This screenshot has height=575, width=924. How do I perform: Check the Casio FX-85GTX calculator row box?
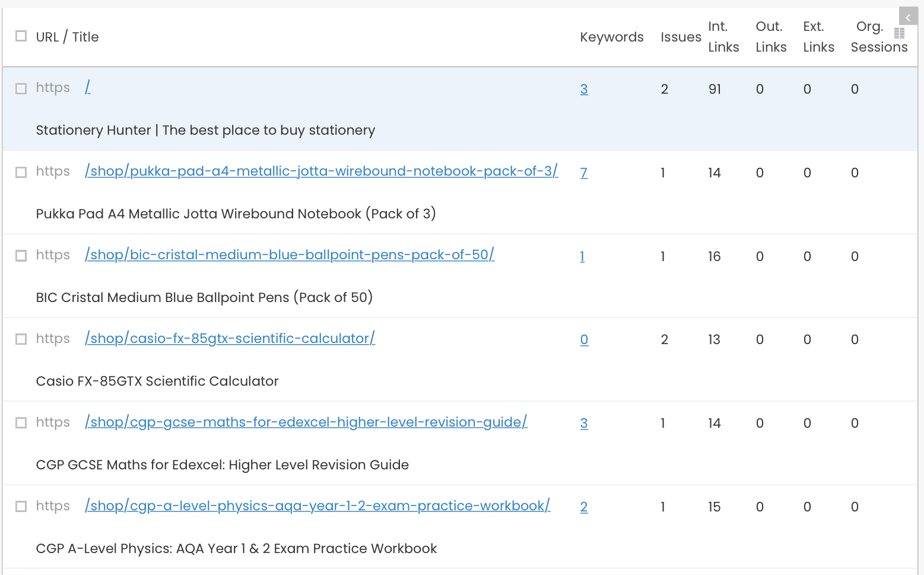click(21, 339)
